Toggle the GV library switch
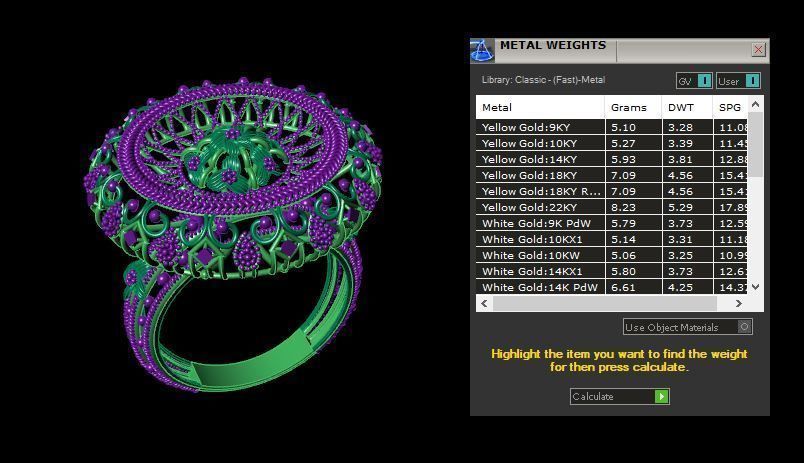 click(705, 81)
